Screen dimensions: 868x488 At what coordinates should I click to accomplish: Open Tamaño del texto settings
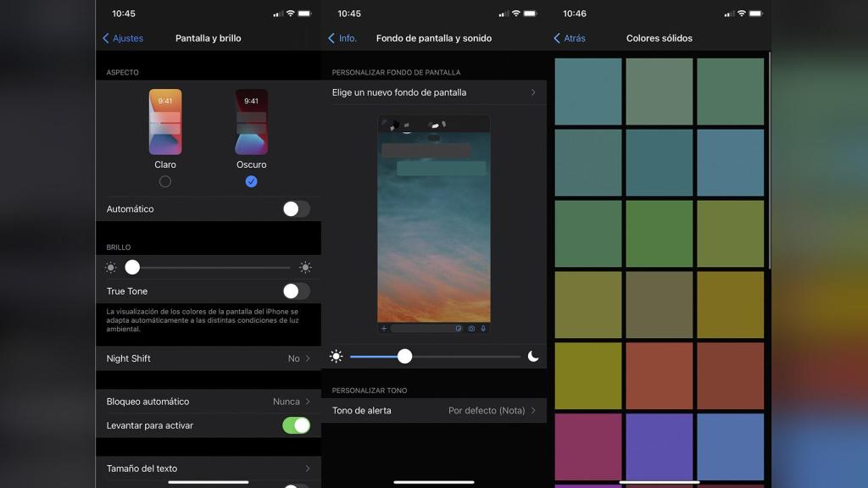[x=208, y=469]
